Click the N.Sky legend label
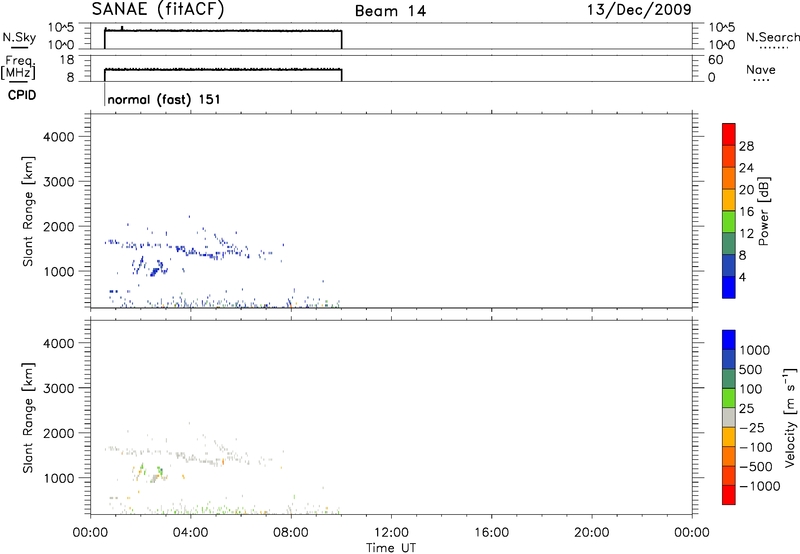The width and height of the screenshot is (800, 554). [x=19, y=37]
